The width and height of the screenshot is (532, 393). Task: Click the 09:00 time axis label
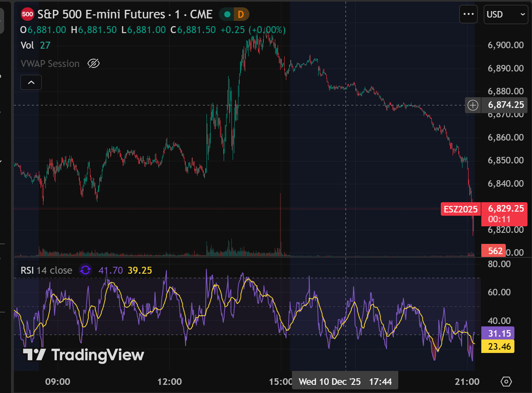58,382
